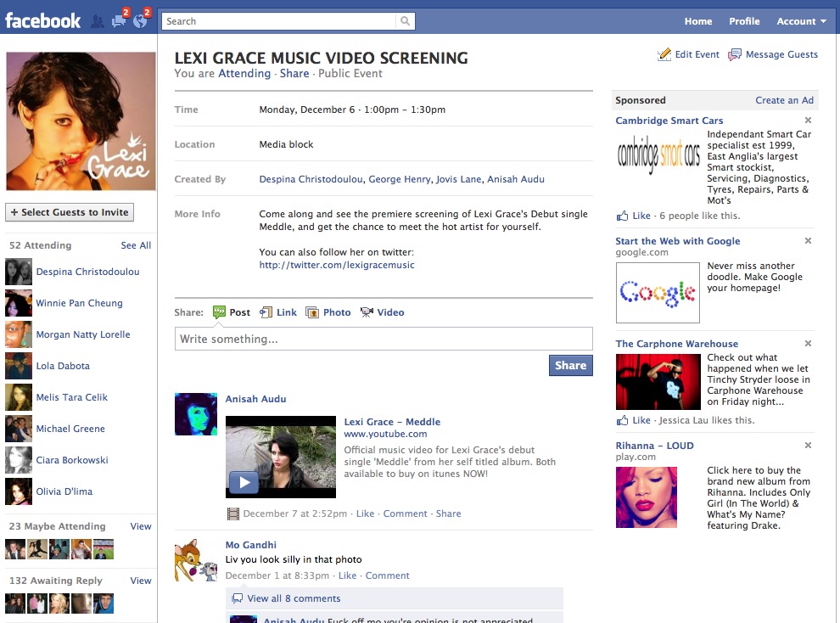Open Melis Tara Celik's profile photo
This screenshot has width=840, height=623.
(19, 397)
